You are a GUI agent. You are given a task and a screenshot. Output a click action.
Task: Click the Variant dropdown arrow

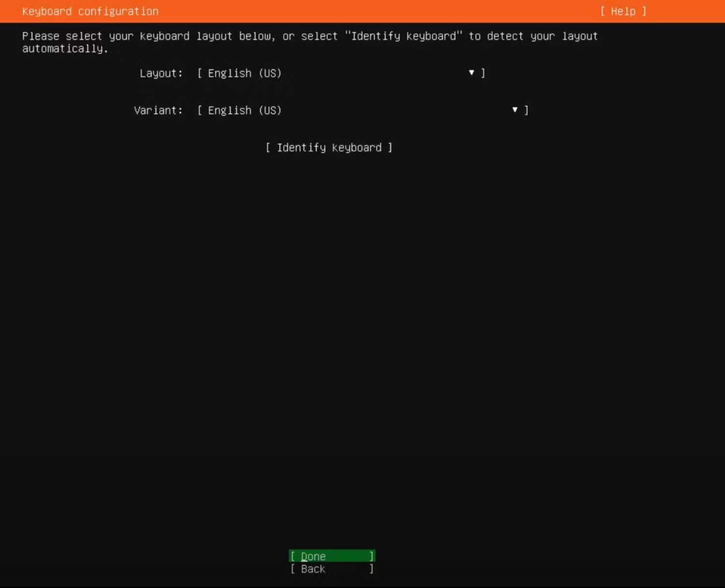click(515, 110)
